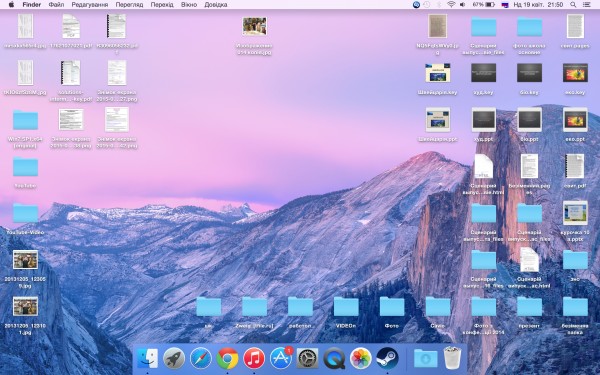Select the курочка pptx file
Image resolution: width=600 pixels, height=375 pixels.
(x=575, y=213)
